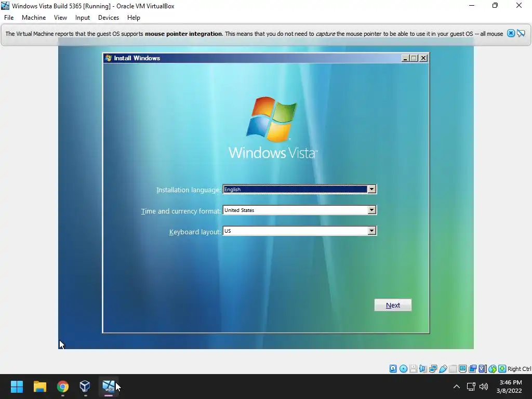This screenshot has width=532, height=399.
Task: Show hidden system tray icons
Action: [x=457, y=387]
